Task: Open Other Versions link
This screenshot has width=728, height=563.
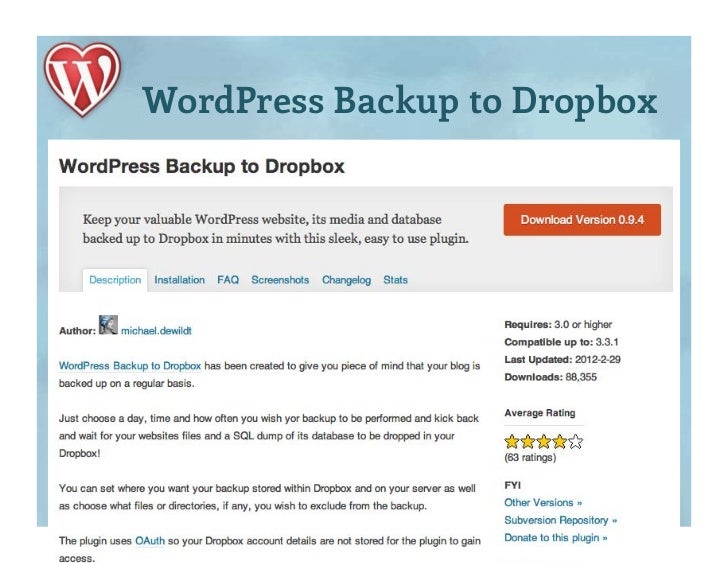Action: (543, 503)
